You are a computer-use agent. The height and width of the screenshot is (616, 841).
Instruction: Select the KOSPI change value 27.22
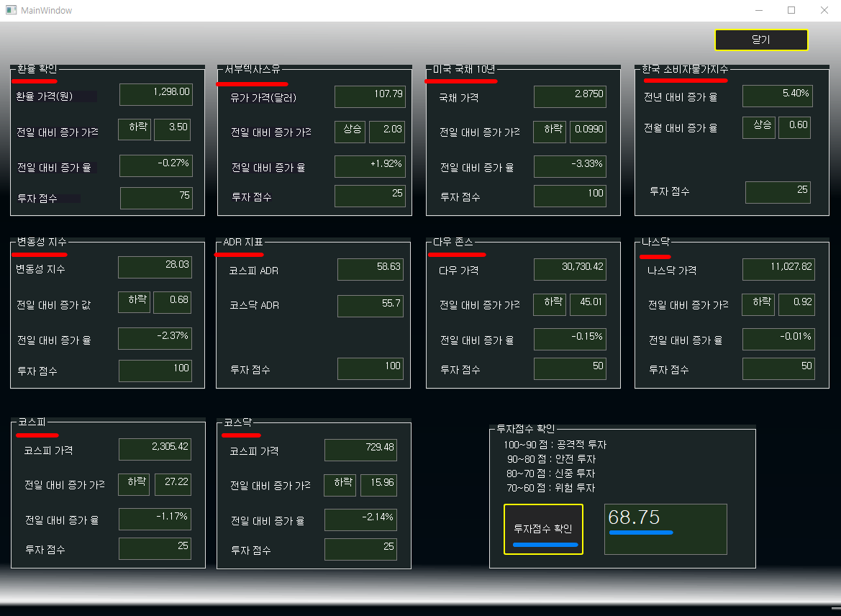[x=173, y=484]
